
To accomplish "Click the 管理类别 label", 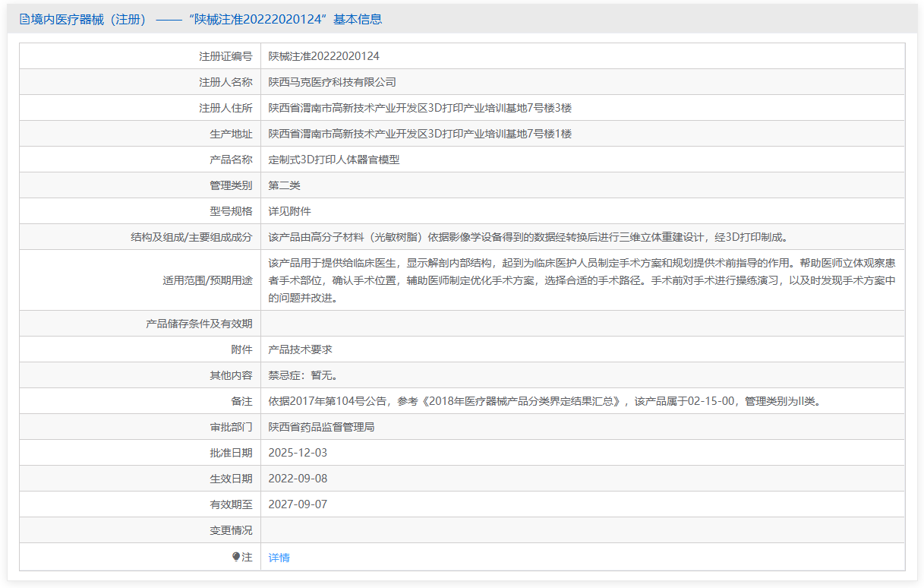I will pyautogui.click(x=231, y=185).
